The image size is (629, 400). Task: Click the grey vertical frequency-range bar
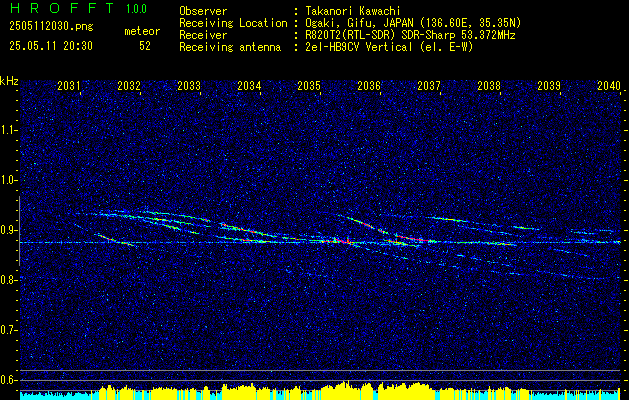point(19,231)
